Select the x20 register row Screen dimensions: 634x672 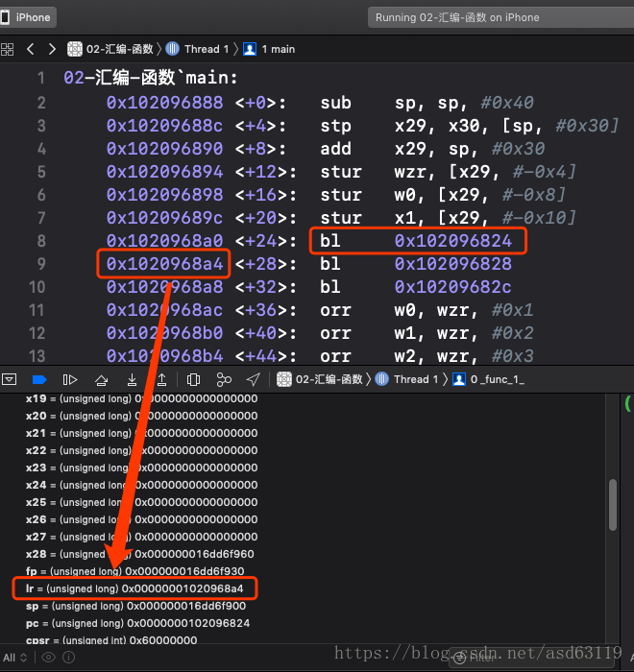tap(141, 416)
